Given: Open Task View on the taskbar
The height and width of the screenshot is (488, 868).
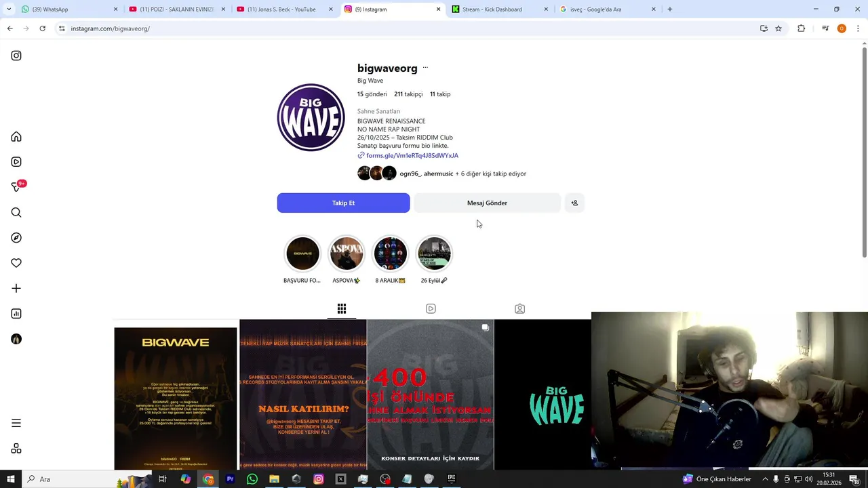Looking at the screenshot, I should [163, 479].
